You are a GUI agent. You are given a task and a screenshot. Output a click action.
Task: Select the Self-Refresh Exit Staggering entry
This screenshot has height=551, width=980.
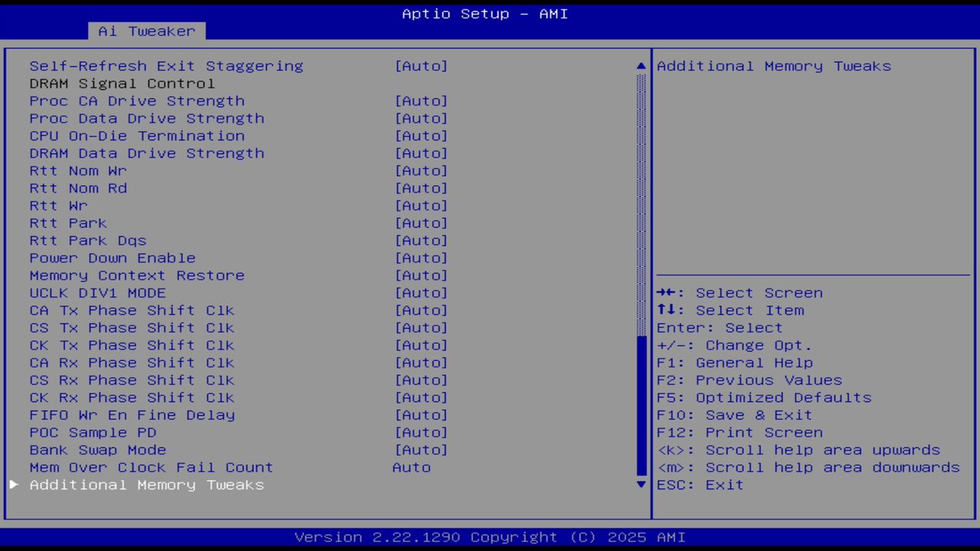(x=166, y=66)
